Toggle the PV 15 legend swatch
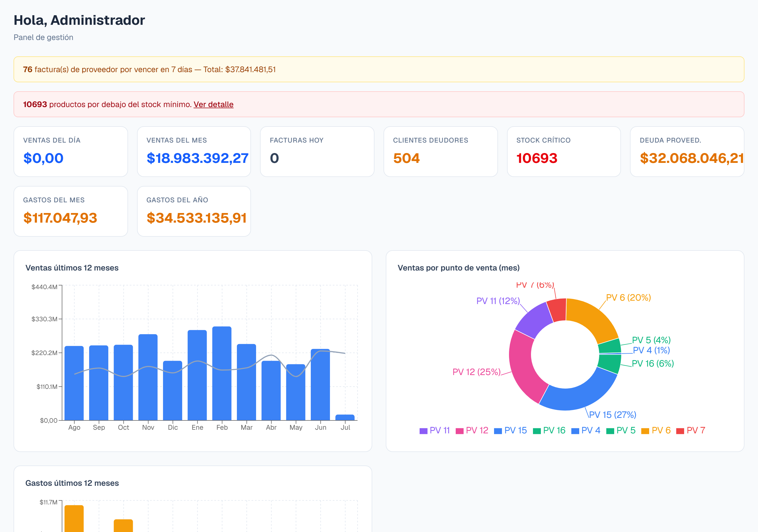This screenshot has width=758, height=532. tap(498, 431)
